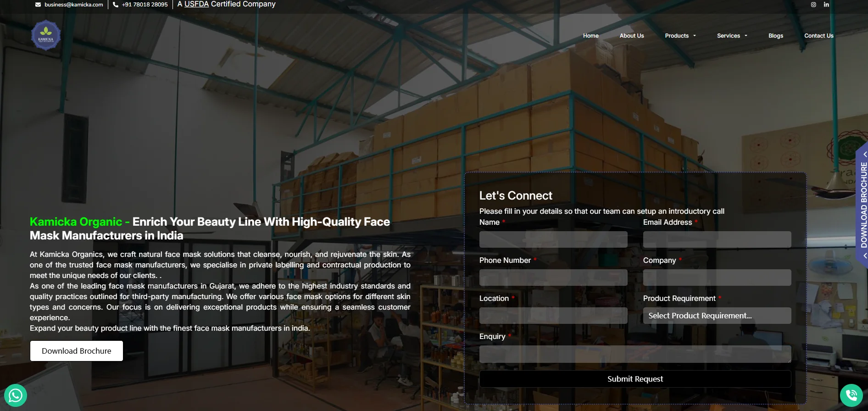
Task: Expand the Products dropdown menu
Action: point(680,36)
